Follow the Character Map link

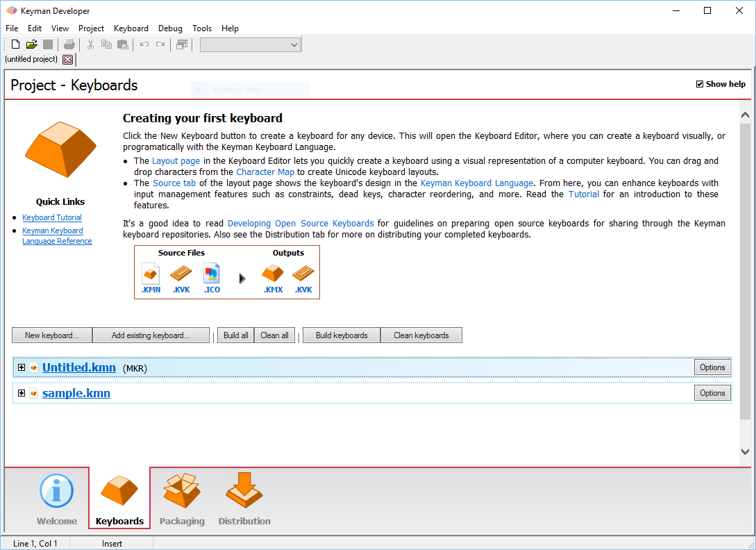pos(265,172)
